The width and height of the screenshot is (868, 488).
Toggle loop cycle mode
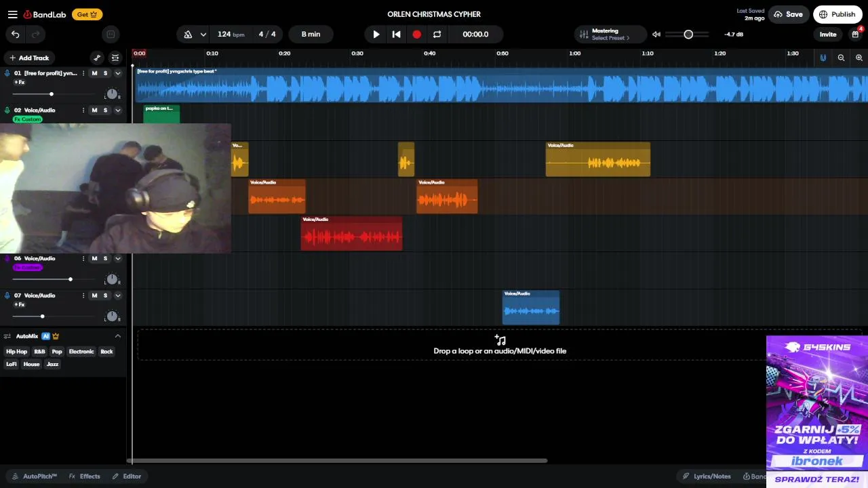[x=437, y=35]
